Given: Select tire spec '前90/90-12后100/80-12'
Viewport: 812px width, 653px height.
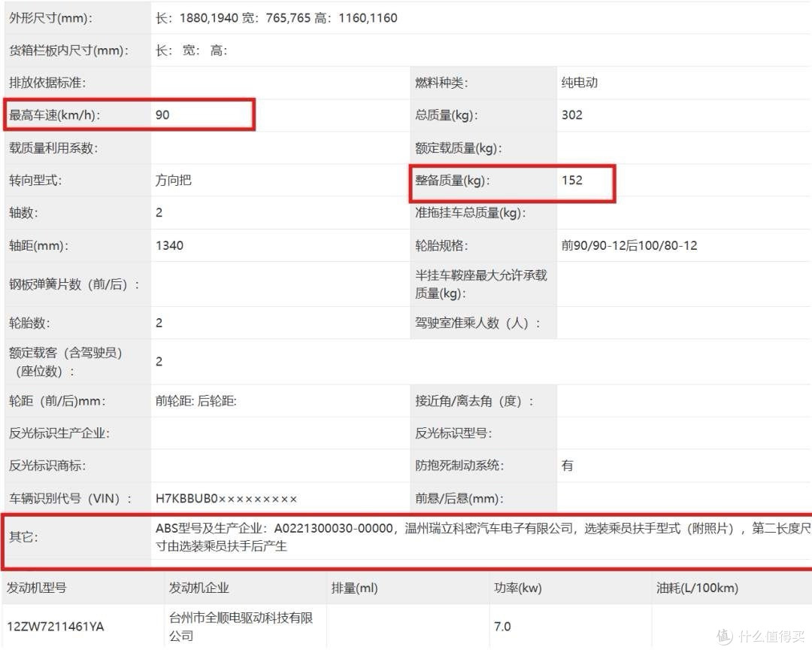Looking at the screenshot, I should click(629, 246).
